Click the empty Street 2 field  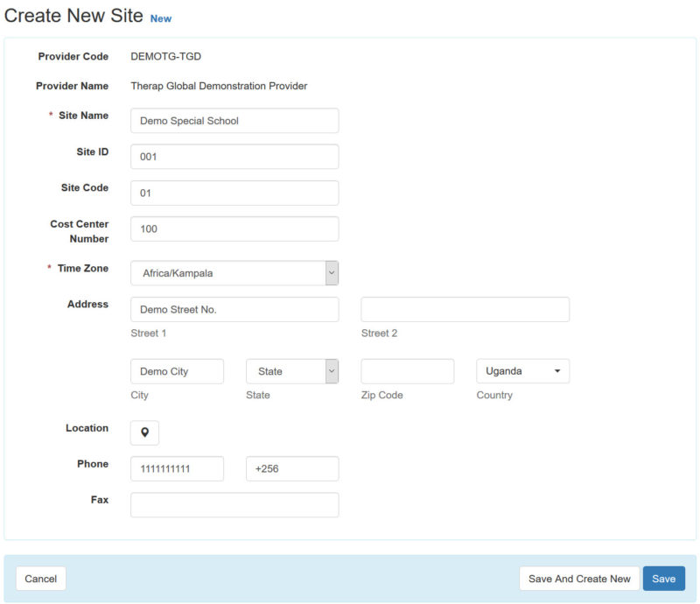click(x=465, y=309)
